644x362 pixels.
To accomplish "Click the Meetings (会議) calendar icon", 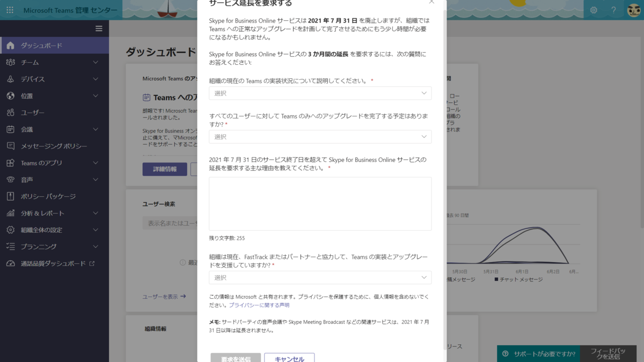I will (10, 129).
